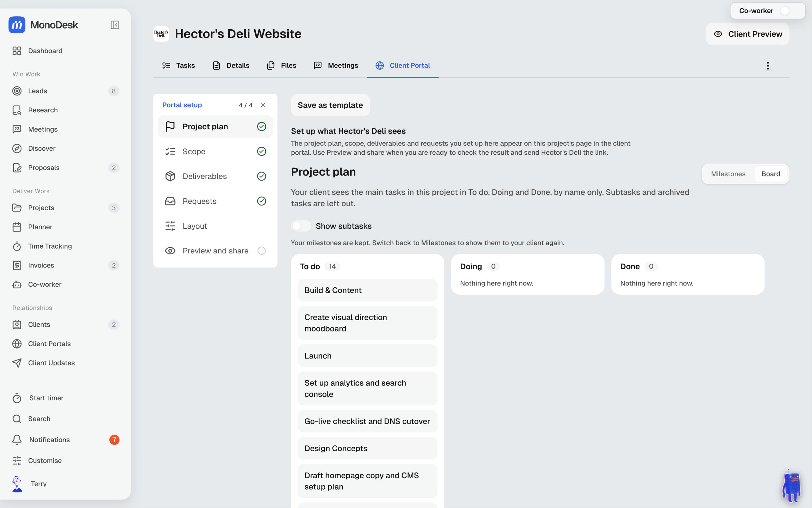This screenshot has height=508, width=812.
Task: Select the Board view option
Action: [x=771, y=174]
